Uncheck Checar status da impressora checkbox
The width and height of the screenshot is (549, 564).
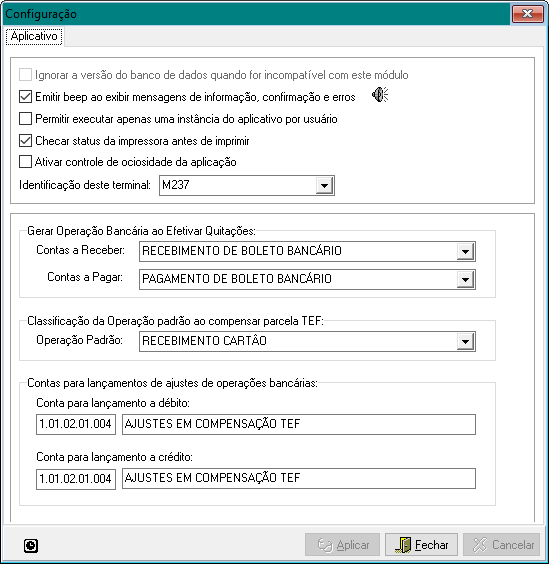[25, 141]
